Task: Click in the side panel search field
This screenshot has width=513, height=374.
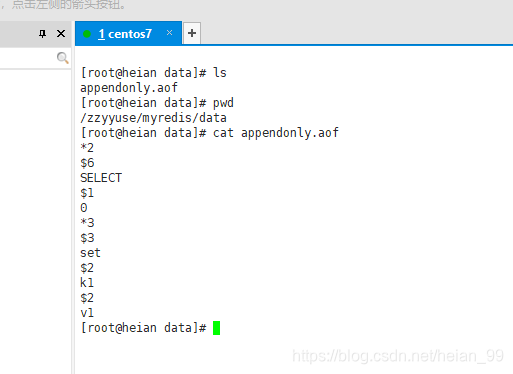Action: [x=28, y=58]
